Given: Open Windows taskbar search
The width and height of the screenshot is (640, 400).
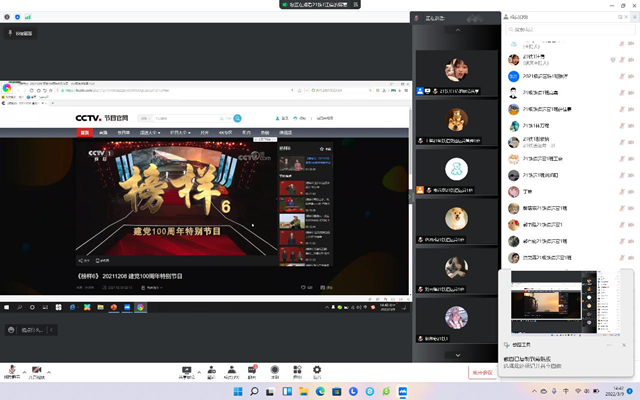Looking at the screenshot, I should [x=254, y=392].
